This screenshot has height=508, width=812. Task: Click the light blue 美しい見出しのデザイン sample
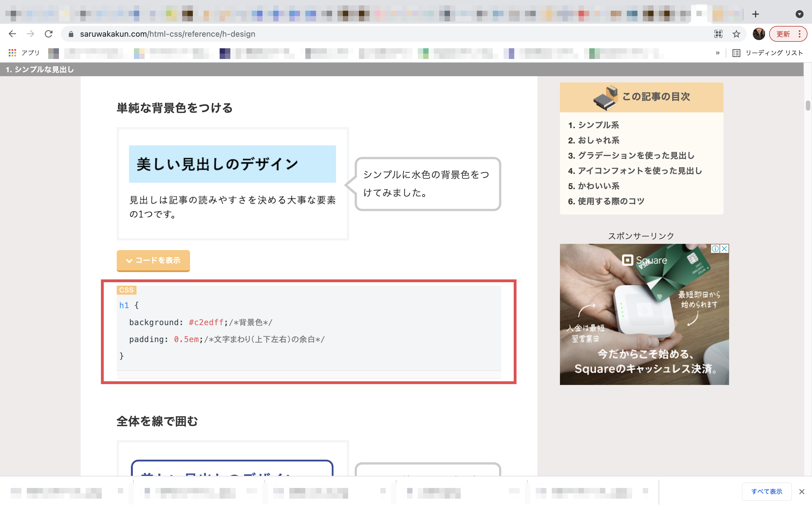[x=232, y=164]
